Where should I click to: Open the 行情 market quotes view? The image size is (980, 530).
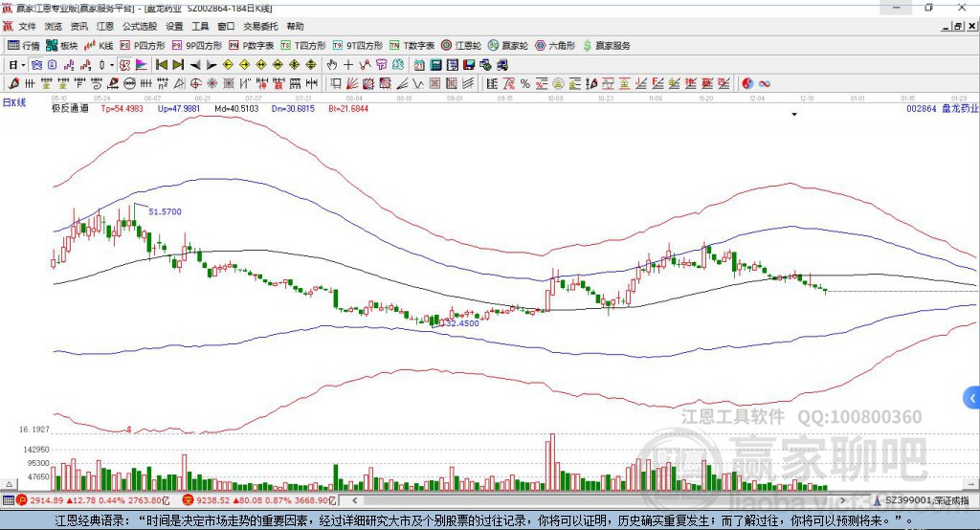point(24,46)
